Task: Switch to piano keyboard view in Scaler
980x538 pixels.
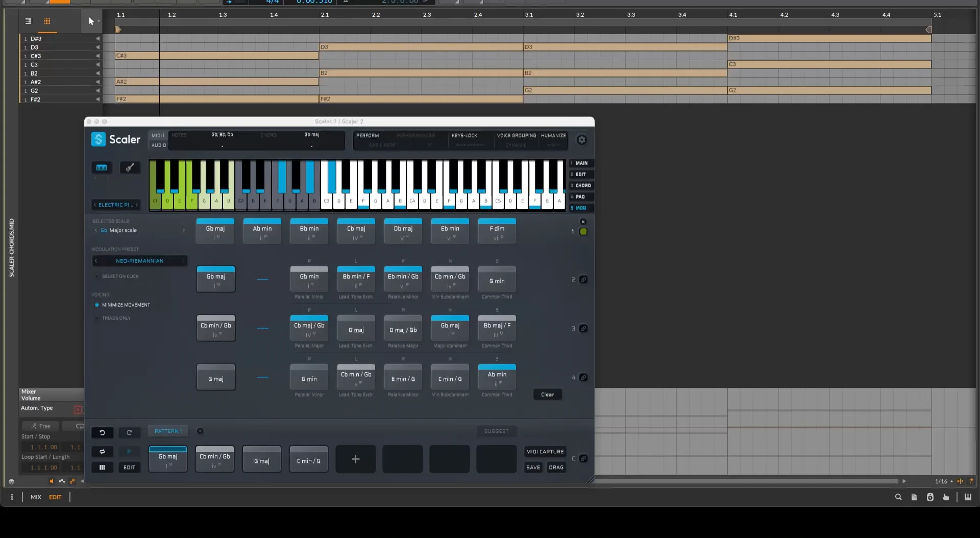Action: [102, 167]
